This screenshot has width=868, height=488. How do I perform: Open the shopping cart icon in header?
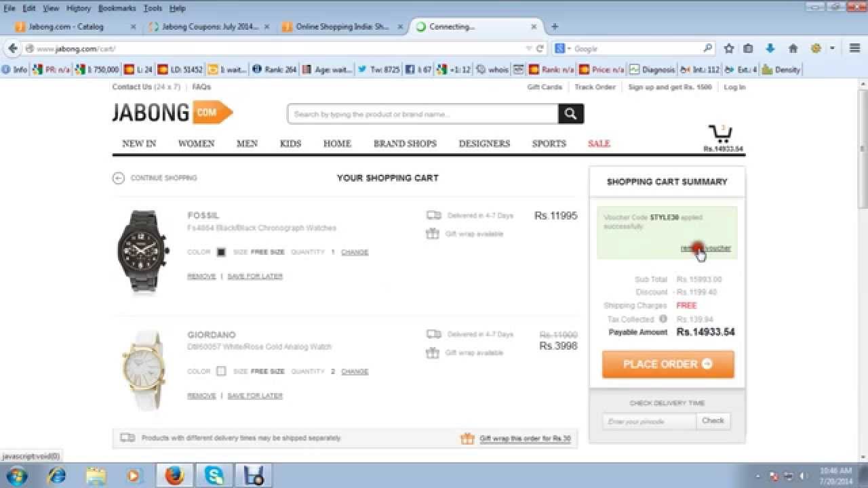[720, 133]
